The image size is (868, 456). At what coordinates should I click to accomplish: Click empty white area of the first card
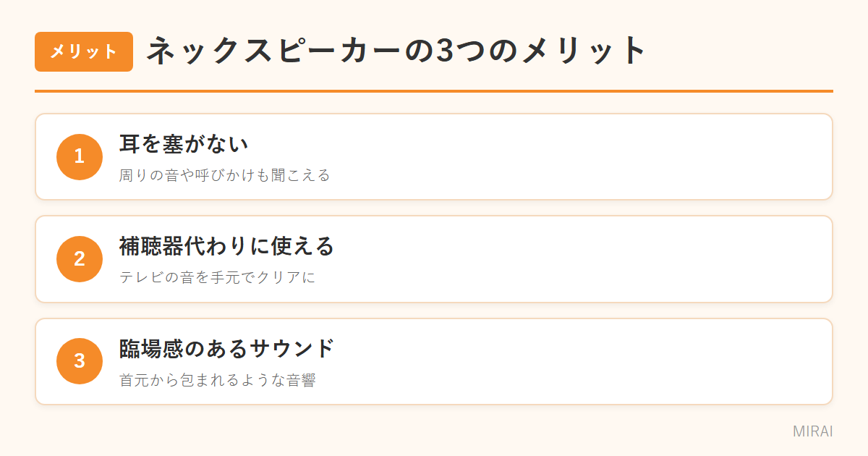[x=579, y=156]
